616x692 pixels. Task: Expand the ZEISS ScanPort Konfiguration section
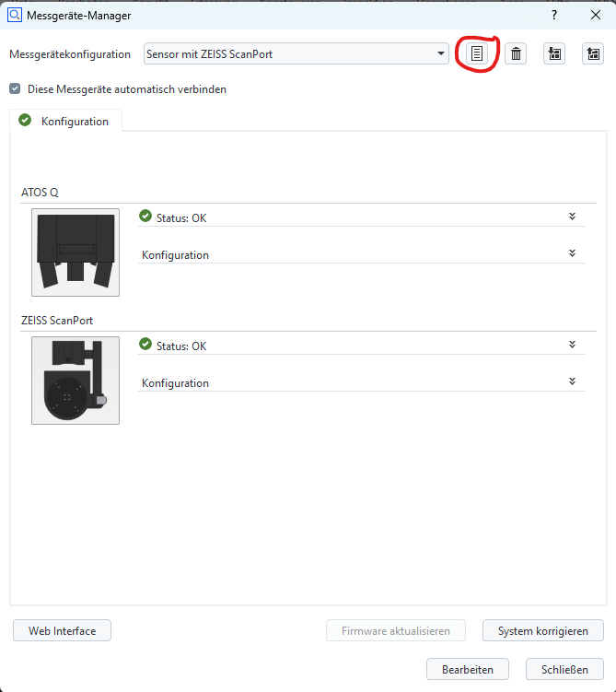click(x=572, y=381)
